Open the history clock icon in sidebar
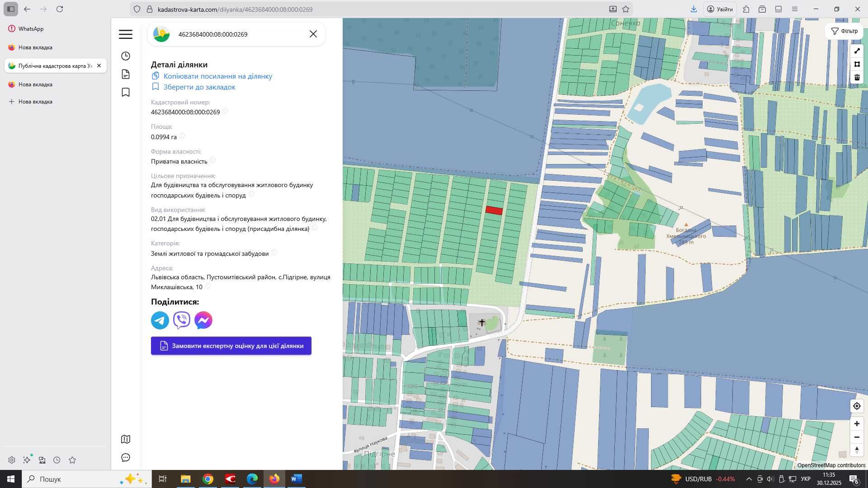The height and width of the screenshot is (488, 868). (126, 56)
